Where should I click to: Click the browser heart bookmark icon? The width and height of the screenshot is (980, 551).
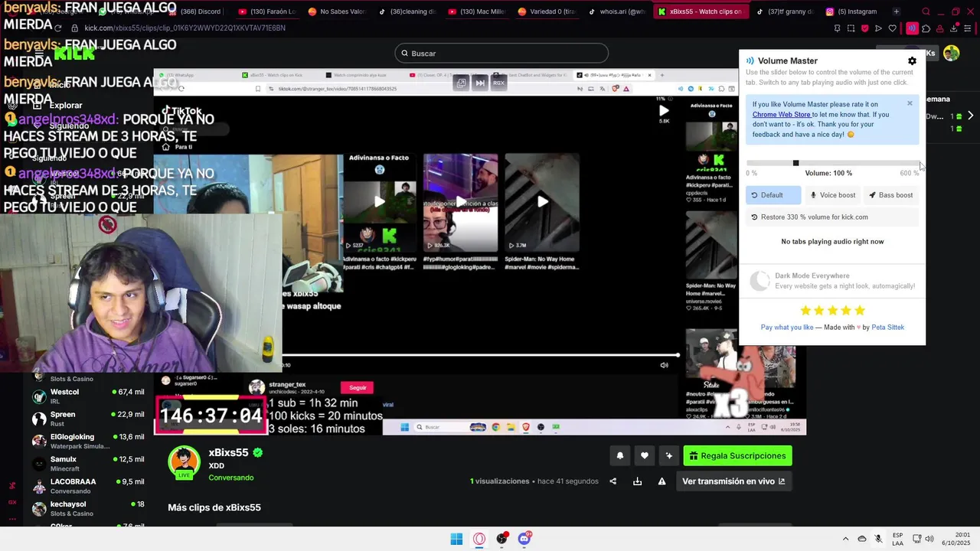pyautogui.click(x=892, y=28)
